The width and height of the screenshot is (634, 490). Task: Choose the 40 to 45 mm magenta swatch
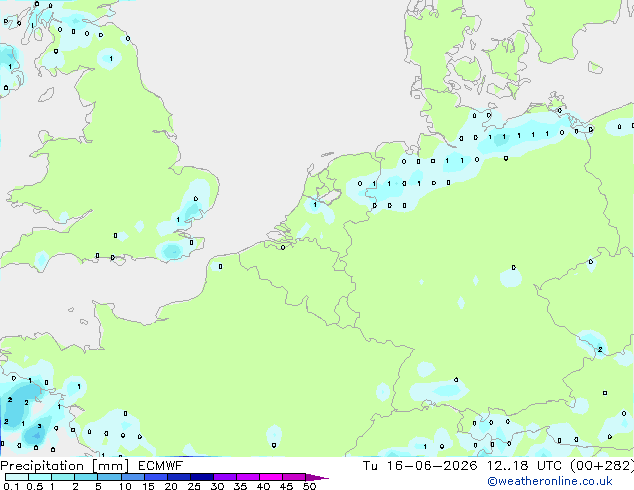(271, 477)
